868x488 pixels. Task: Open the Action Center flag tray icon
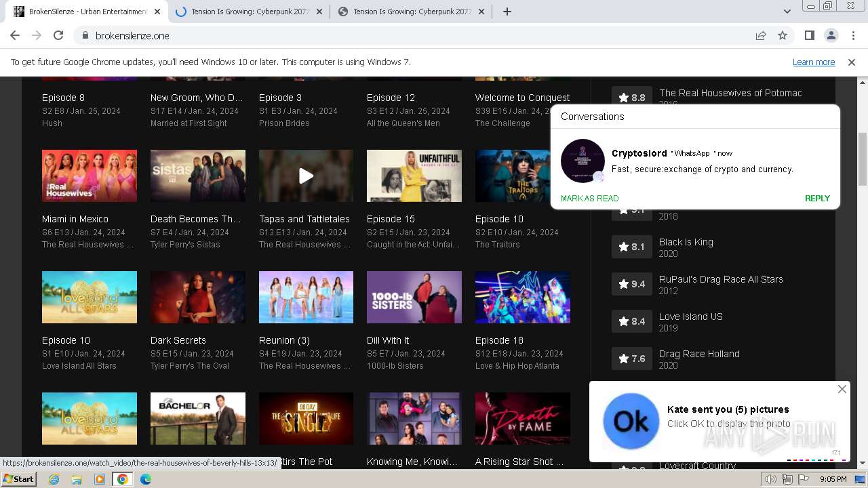tap(802, 479)
